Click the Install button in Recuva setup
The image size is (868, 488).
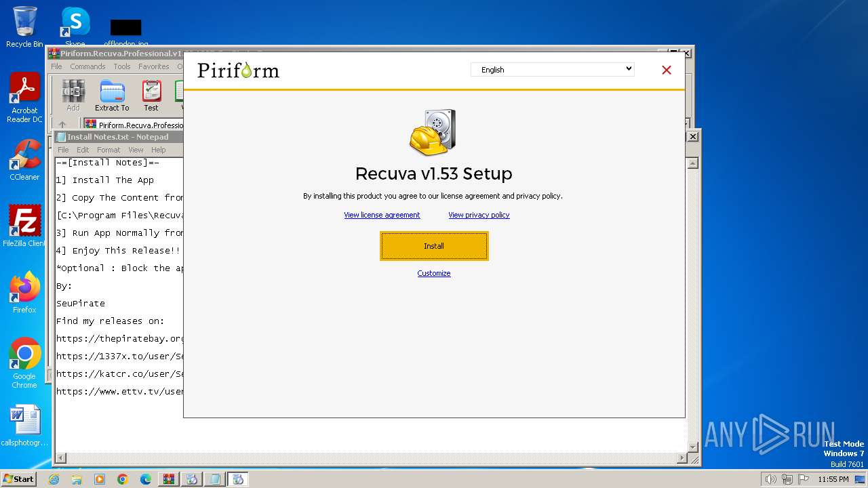click(x=434, y=246)
